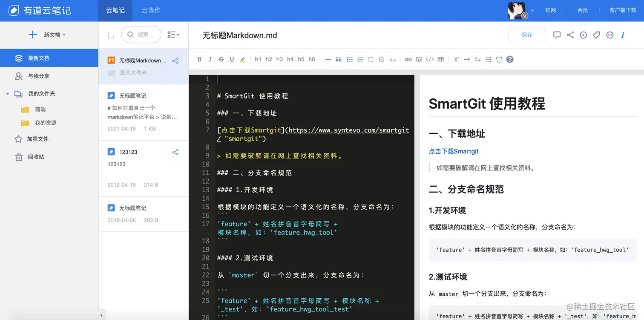This screenshot has width=644, height=320.
Task: Open note dated 2021-04-16
Action: pos(144,112)
